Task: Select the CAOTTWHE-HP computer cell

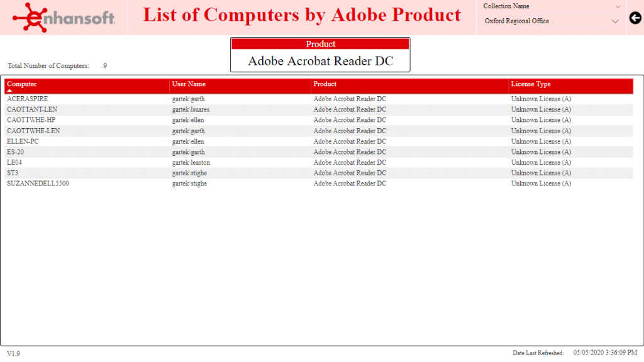Action: click(x=31, y=120)
